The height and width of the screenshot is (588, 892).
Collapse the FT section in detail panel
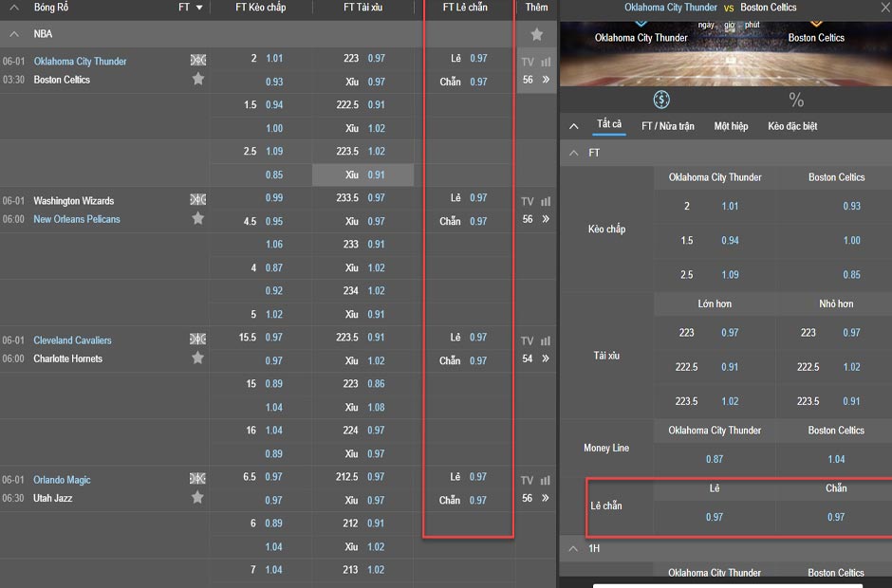pyautogui.click(x=574, y=153)
